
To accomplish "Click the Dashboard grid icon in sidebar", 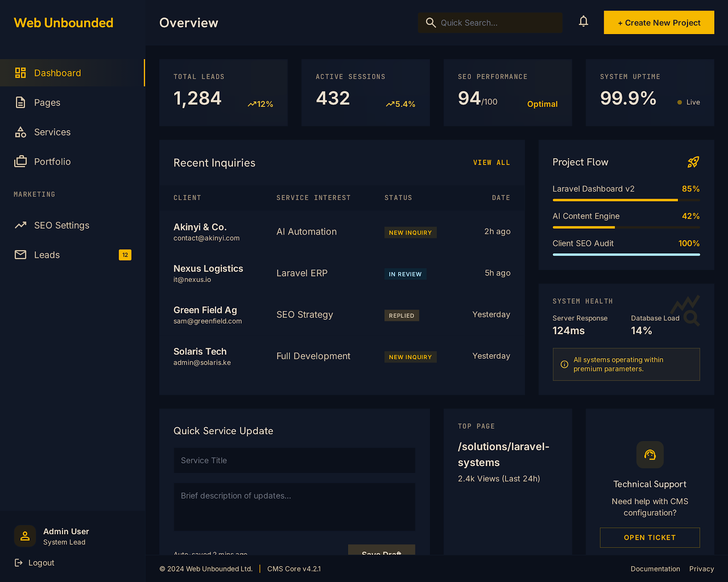I will [x=20, y=73].
